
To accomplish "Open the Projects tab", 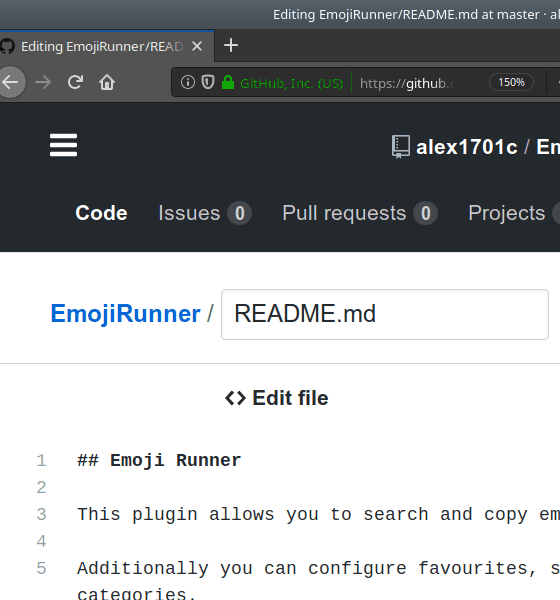I will pyautogui.click(x=506, y=213).
